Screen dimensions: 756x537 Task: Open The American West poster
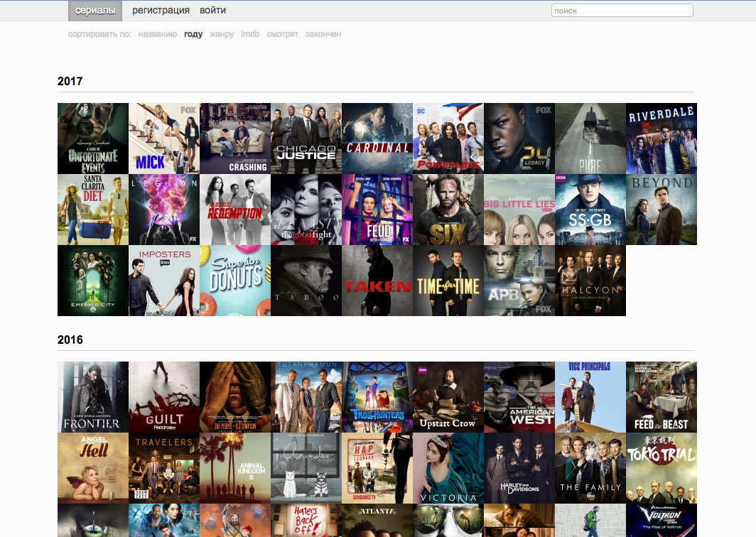click(x=519, y=397)
